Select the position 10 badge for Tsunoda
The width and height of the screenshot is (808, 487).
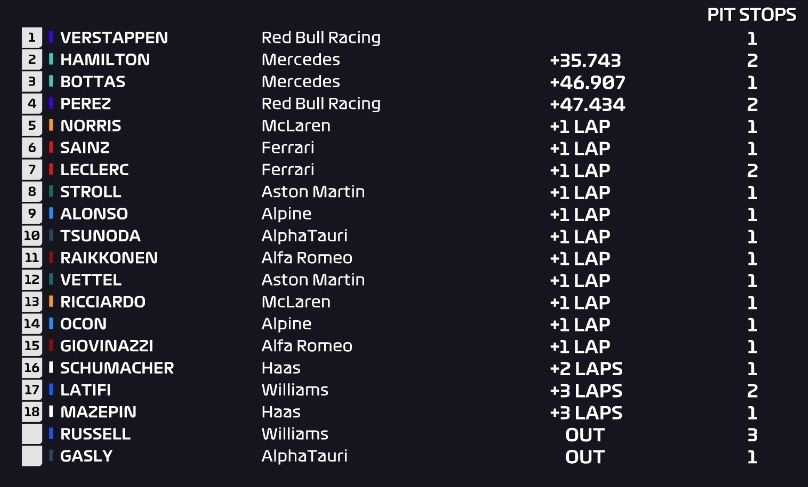(x=32, y=236)
